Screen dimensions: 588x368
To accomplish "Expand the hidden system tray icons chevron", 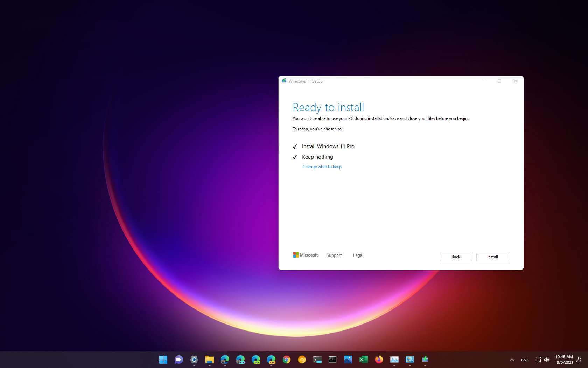I will tap(512, 360).
